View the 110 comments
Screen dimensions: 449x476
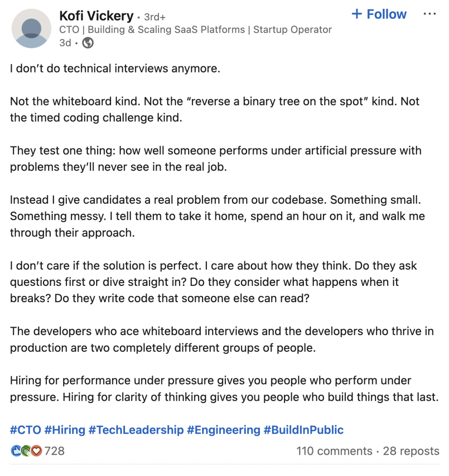pyautogui.click(x=334, y=451)
